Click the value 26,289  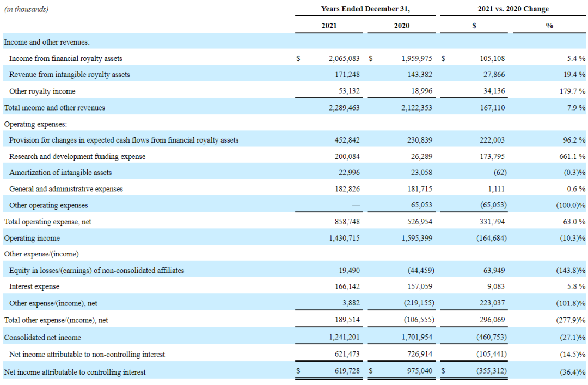(421, 156)
